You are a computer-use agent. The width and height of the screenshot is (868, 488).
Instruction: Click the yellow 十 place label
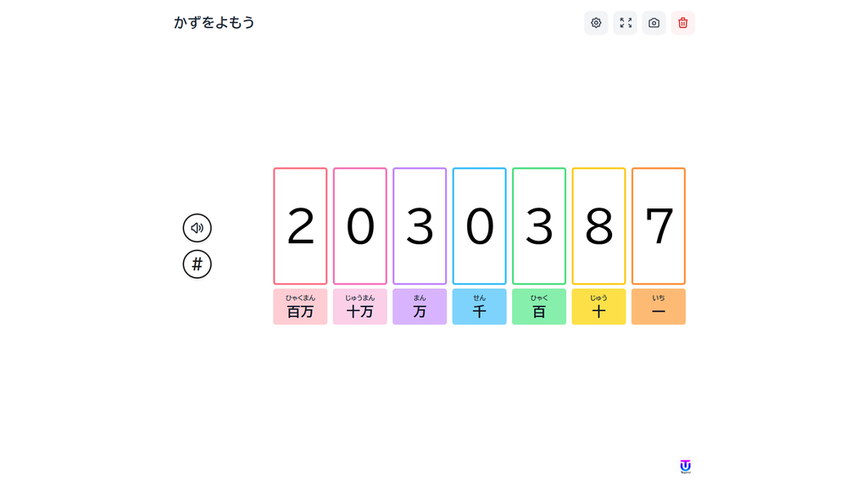pos(599,307)
